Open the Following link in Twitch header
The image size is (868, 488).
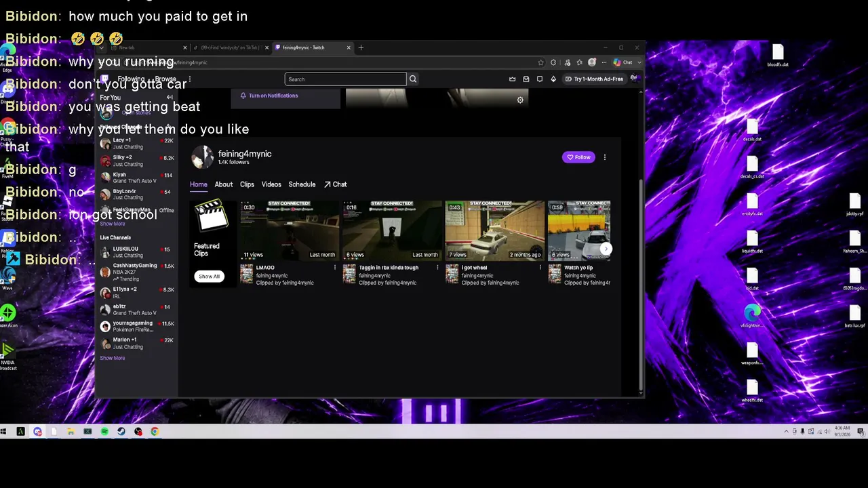coord(131,79)
